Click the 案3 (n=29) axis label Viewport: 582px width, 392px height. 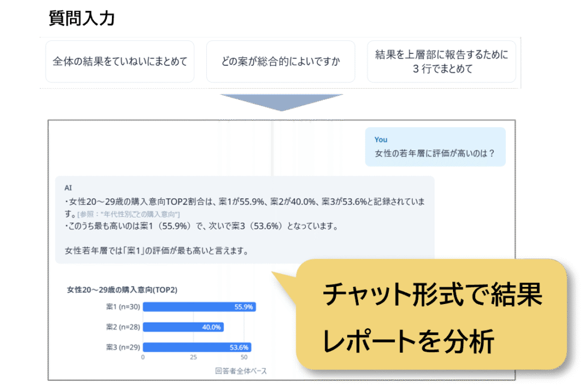pyautogui.click(x=123, y=347)
